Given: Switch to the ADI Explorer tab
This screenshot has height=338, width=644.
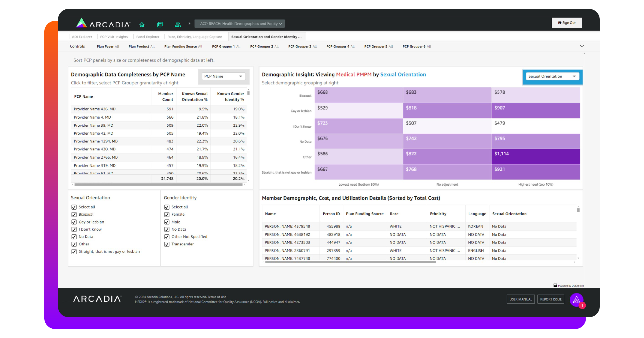Looking at the screenshot, I should click(82, 37).
